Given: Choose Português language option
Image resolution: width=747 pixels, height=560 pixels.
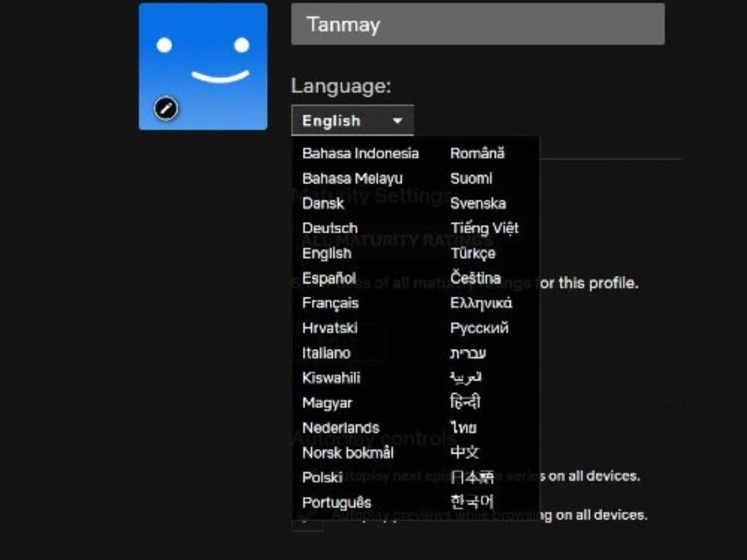Looking at the screenshot, I should pyautogui.click(x=337, y=503).
